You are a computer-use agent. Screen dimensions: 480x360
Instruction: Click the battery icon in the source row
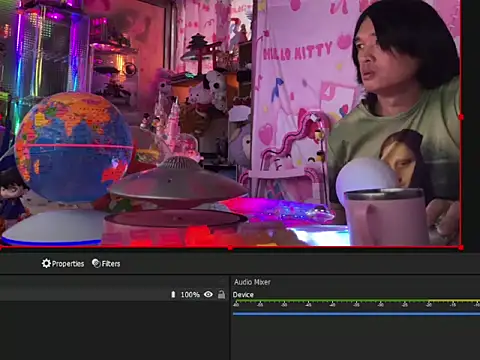pyautogui.click(x=173, y=294)
